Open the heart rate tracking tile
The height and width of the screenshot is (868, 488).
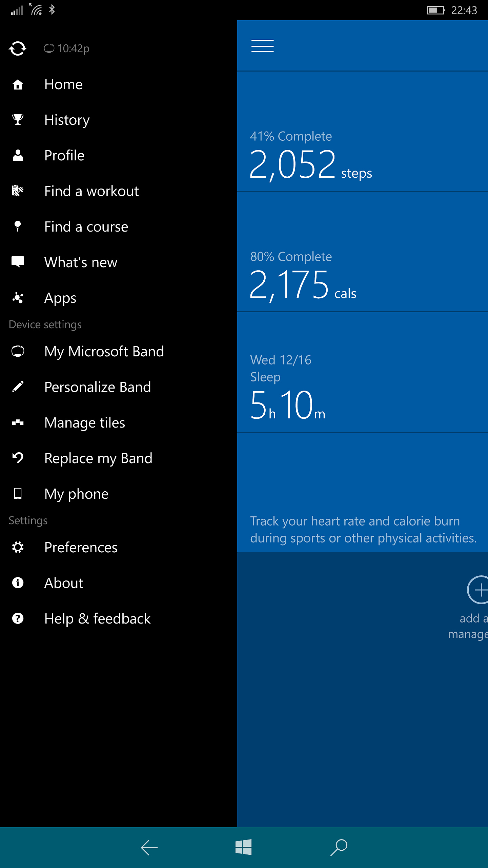(x=363, y=492)
